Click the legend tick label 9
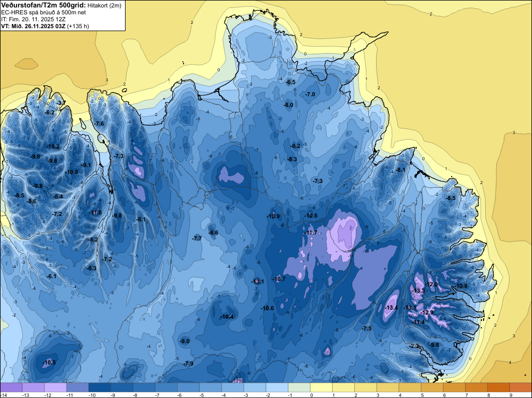 (x=510, y=395)
